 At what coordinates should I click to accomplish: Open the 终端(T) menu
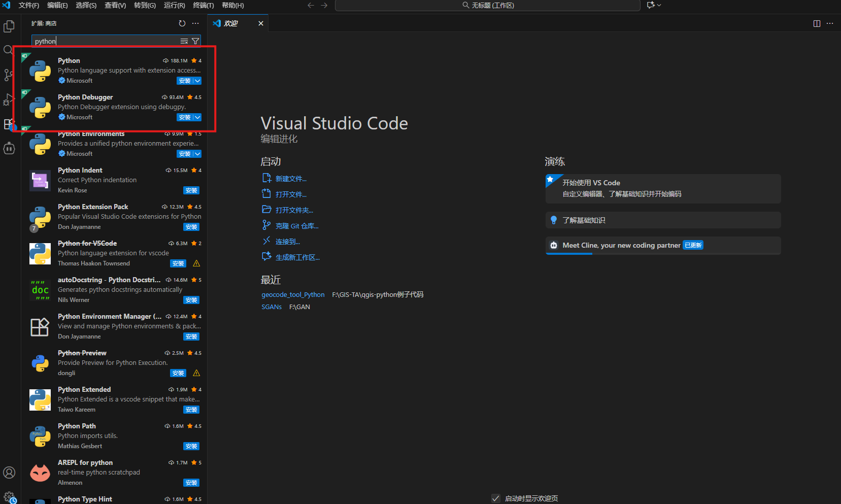pyautogui.click(x=204, y=5)
